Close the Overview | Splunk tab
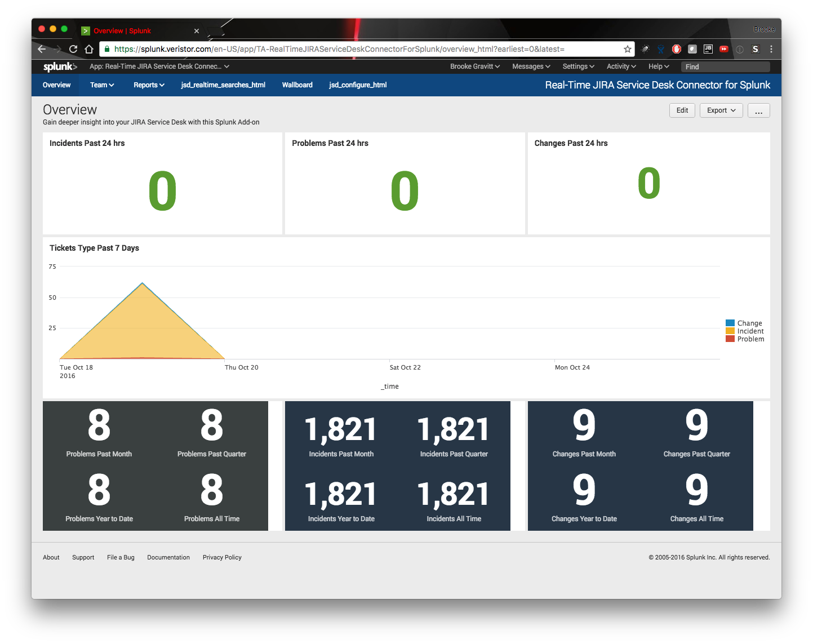 click(x=197, y=31)
